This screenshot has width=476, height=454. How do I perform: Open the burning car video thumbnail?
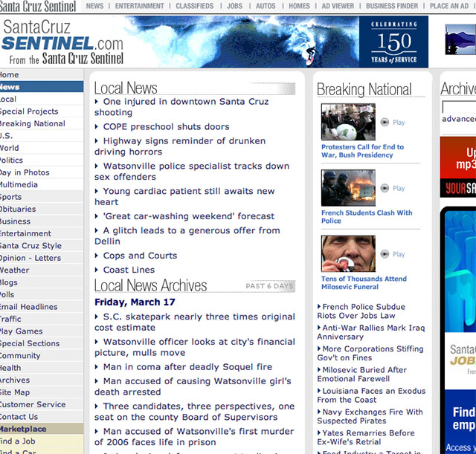click(348, 188)
